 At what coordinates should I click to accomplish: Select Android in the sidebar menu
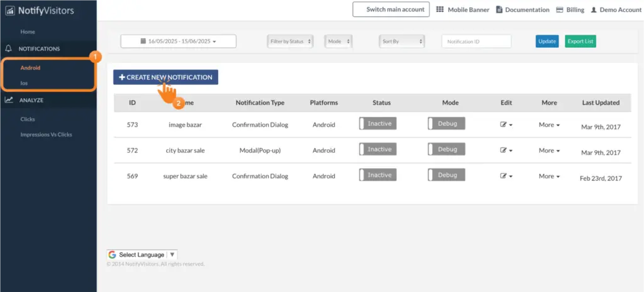coord(30,67)
